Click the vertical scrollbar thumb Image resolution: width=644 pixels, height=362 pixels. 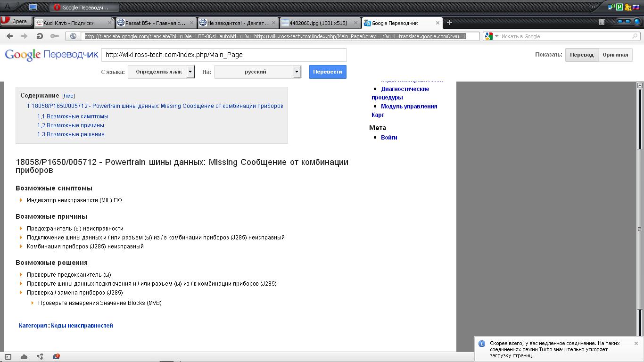(x=640, y=229)
